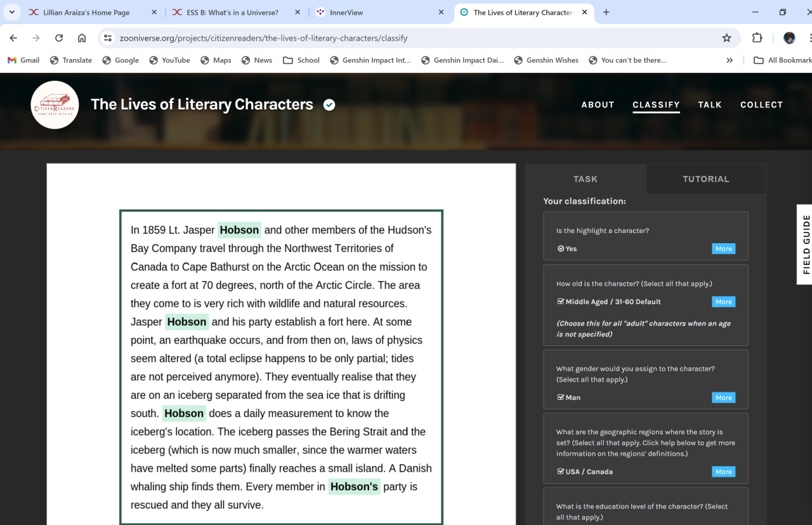Open the COLLECT page
812x525 pixels.
[x=761, y=105]
